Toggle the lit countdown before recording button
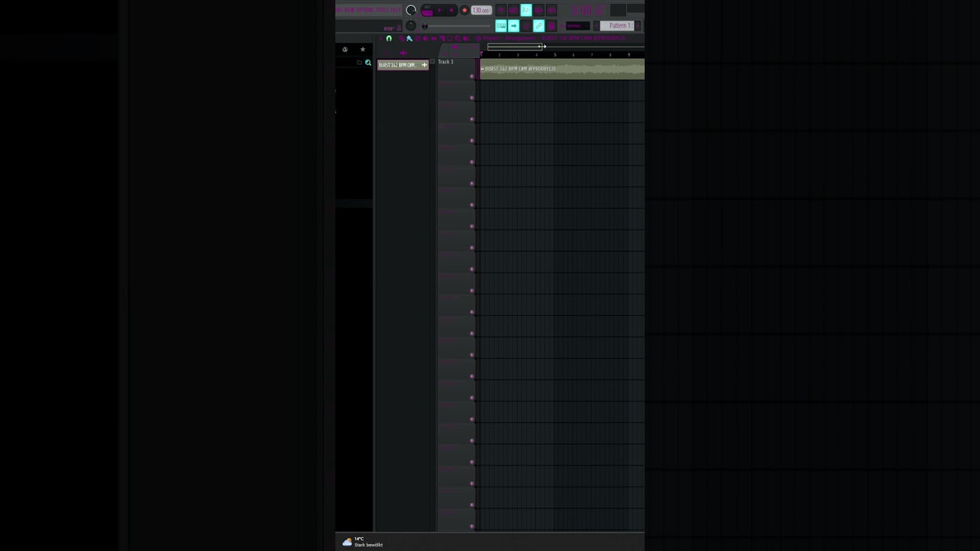The height and width of the screenshot is (551, 980). coord(526,10)
